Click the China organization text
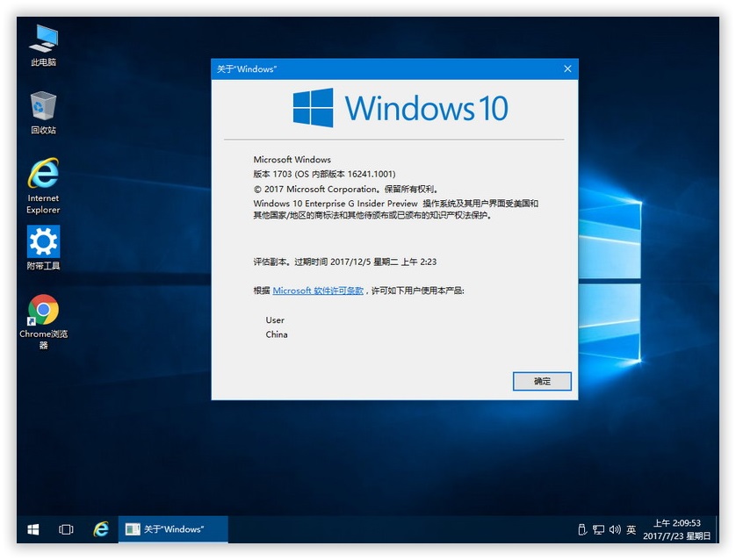This screenshot has height=560, width=736. [x=277, y=334]
